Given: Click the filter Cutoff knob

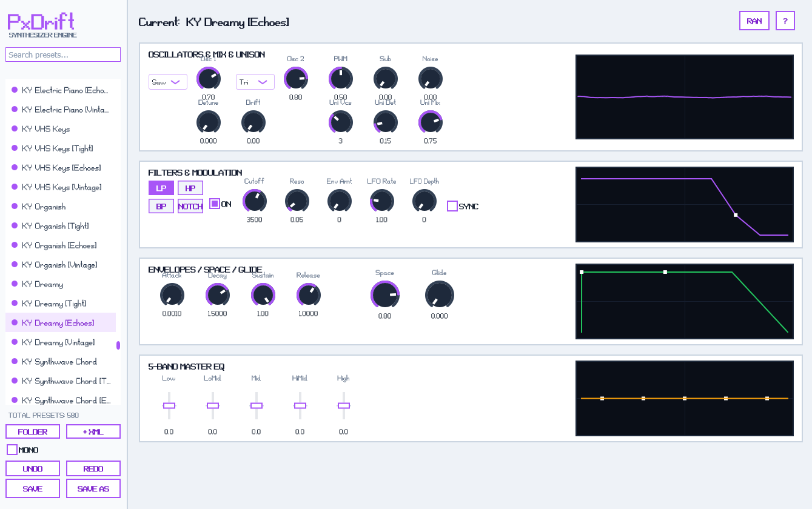Looking at the screenshot, I should pos(254,201).
